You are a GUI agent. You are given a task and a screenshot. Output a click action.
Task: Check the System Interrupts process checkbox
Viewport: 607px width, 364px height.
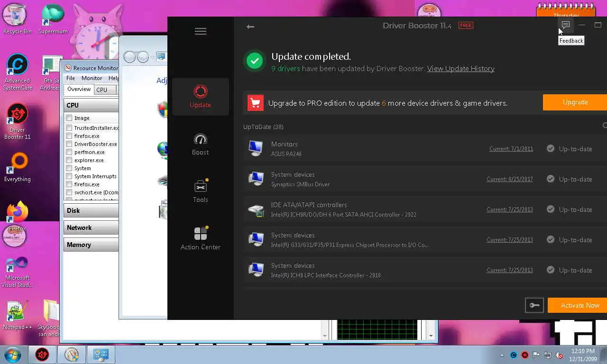coord(69,176)
